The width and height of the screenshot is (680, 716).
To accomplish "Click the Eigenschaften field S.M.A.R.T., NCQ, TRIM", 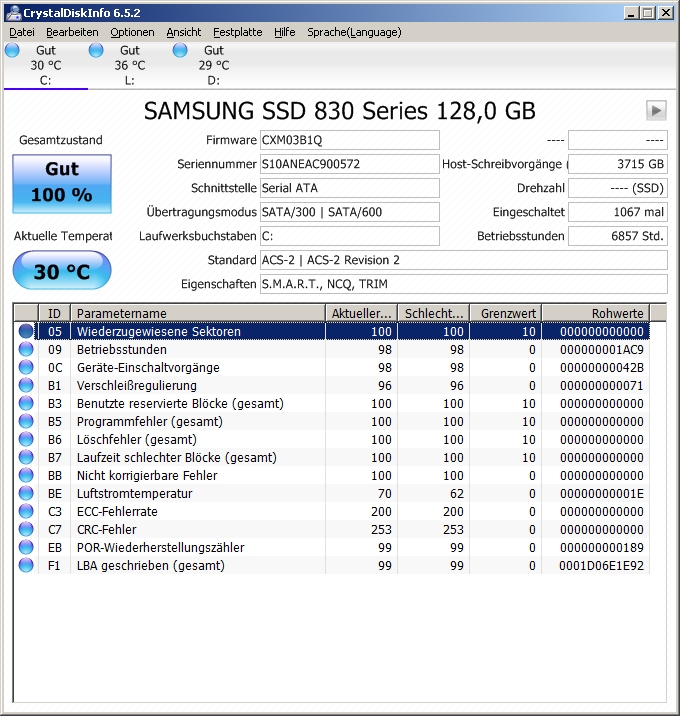I will 464,284.
